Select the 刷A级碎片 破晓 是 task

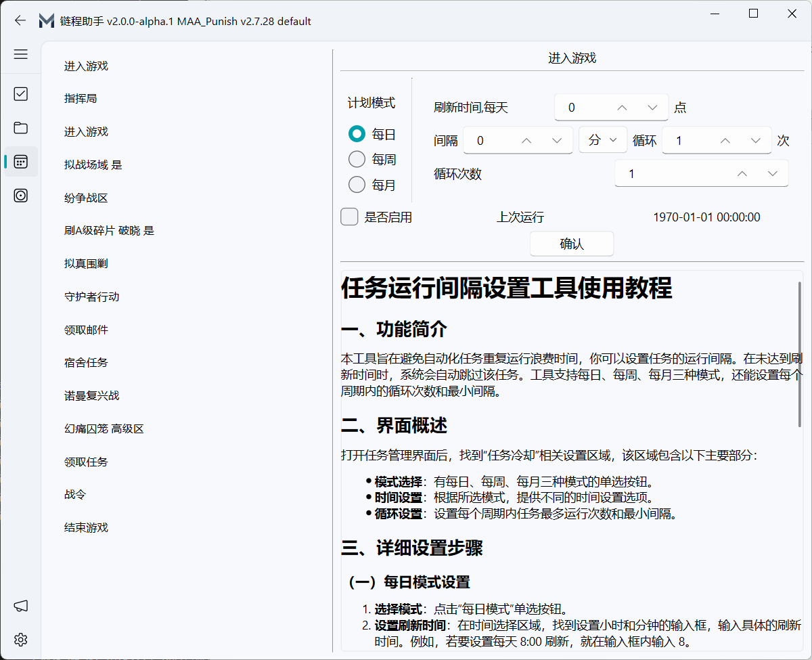pos(109,231)
